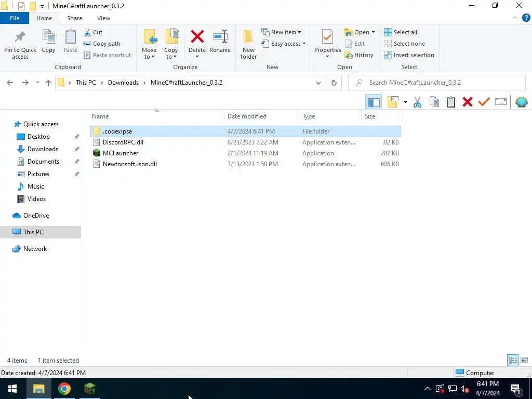Select the DiscordRPC.dll file
The width and height of the screenshot is (532, 399).
pos(246,142)
